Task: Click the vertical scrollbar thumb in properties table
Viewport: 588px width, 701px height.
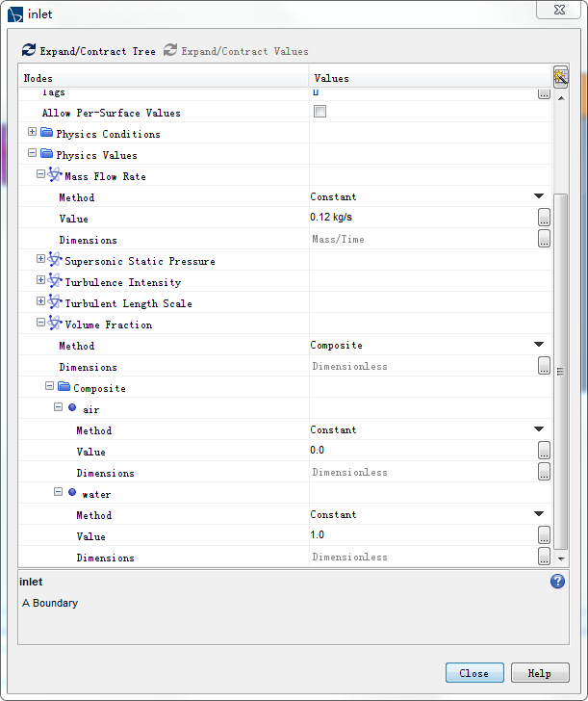Action: pyautogui.click(x=561, y=371)
